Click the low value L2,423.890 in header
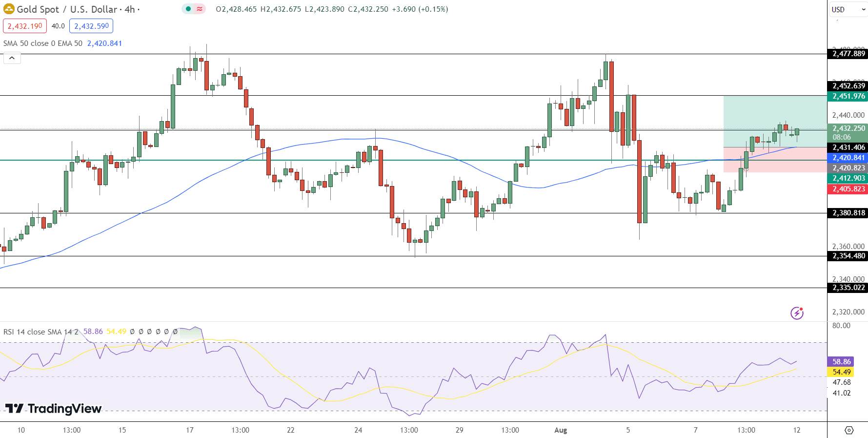Image resolution: width=868 pixels, height=438 pixels. [324, 9]
